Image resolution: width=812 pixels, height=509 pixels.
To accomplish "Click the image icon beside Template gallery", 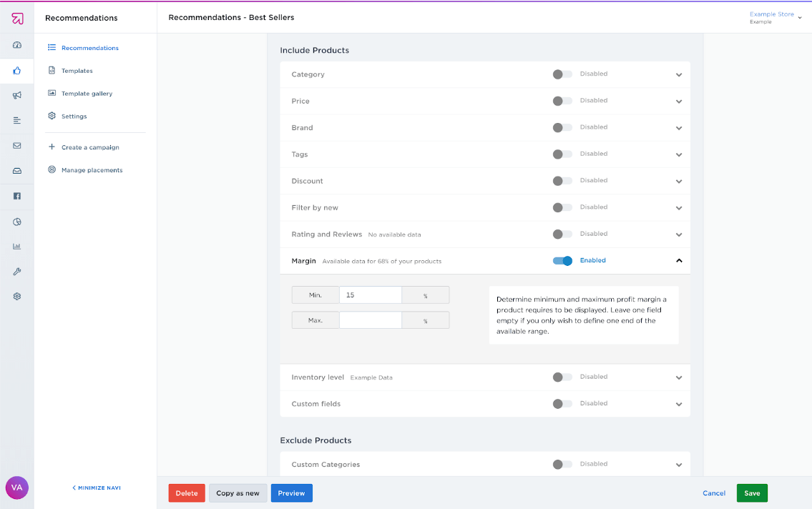I will point(52,93).
